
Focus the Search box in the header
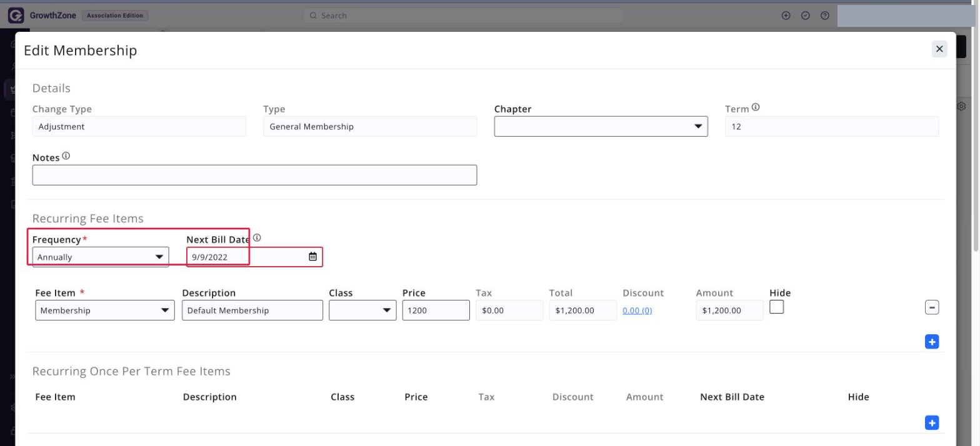click(x=463, y=16)
